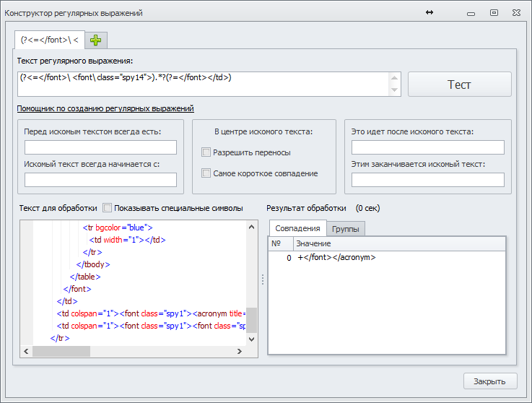532x403 pixels.
Task: Click the "Закрыть" button
Action: pos(489,381)
